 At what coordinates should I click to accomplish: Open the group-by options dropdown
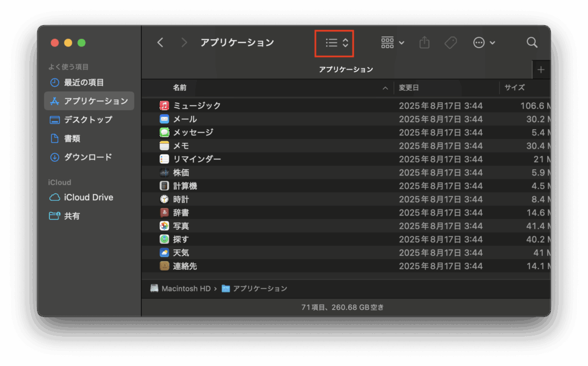click(393, 42)
